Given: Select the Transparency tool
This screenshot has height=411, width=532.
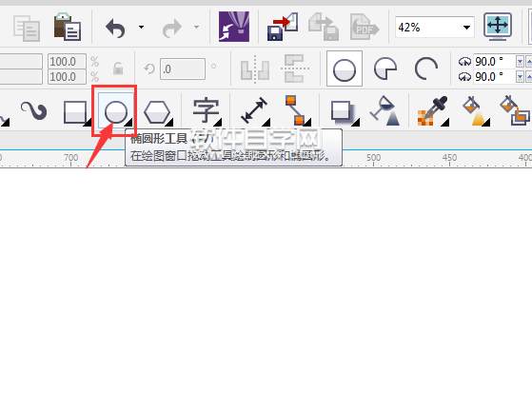Looking at the screenshot, I should (x=385, y=110).
